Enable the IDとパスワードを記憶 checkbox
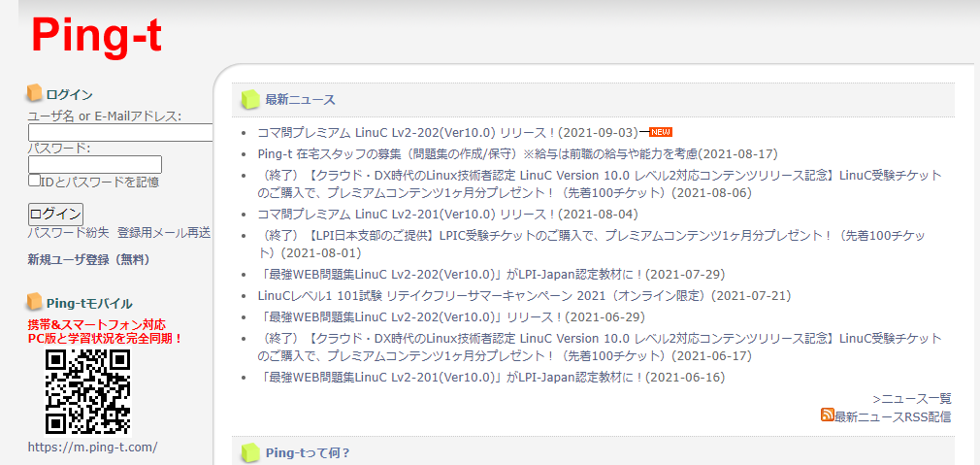This screenshot has width=980, height=465. pos(34,180)
